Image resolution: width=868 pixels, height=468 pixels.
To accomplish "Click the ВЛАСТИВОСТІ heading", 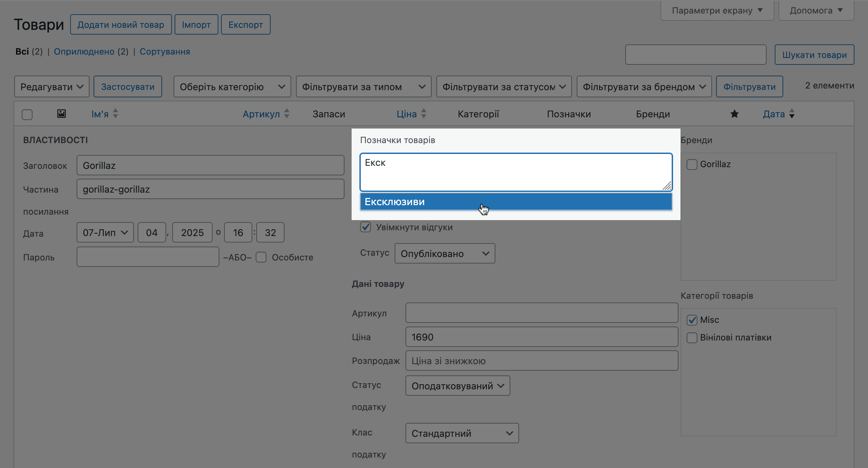I will click(x=56, y=140).
